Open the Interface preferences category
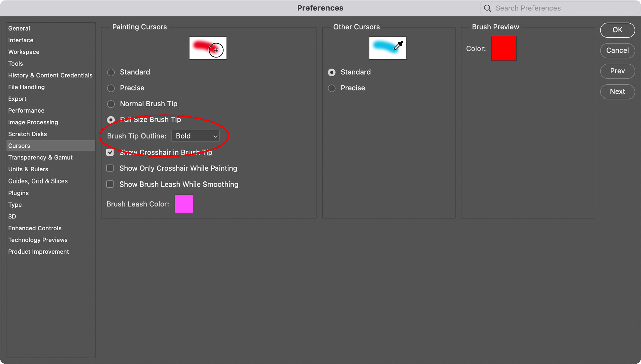The height and width of the screenshot is (364, 641). 21,40
